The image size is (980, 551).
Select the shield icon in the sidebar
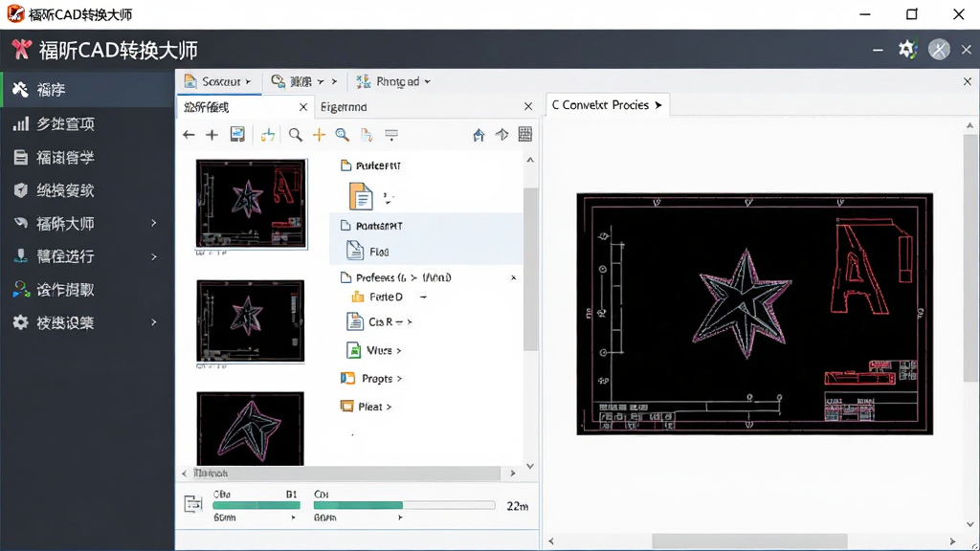pyautogui.click(x=21, y=190)
